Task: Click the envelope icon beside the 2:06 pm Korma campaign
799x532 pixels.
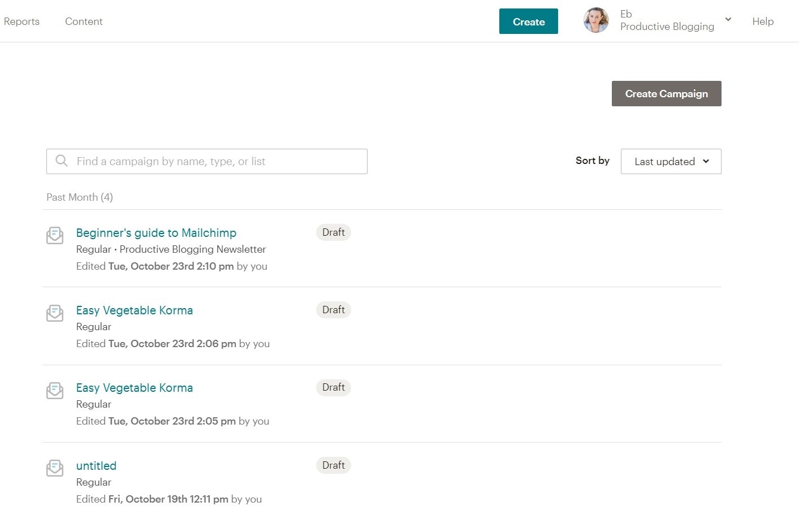Action: (x=55, y=313)
